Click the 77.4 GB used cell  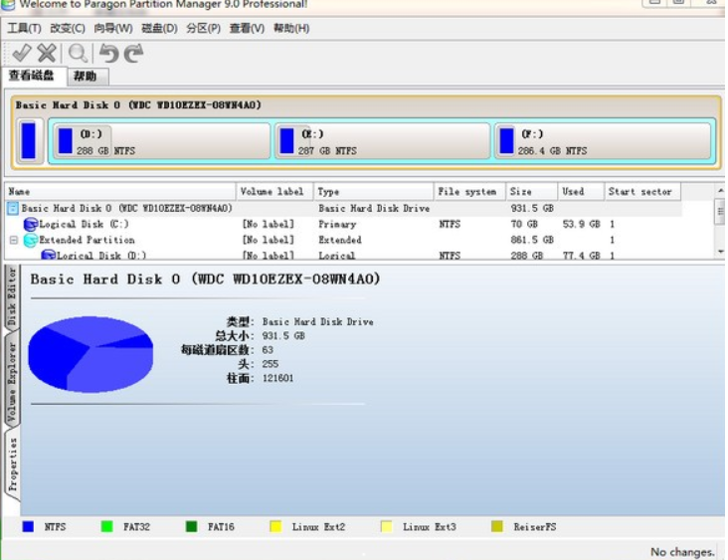point(581,256)
